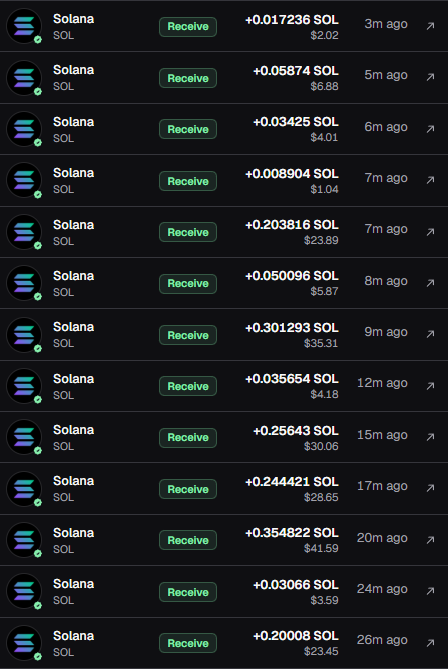Click Solana token logo in the $1.04 row
448x669 pixels.
pos(24,180)
